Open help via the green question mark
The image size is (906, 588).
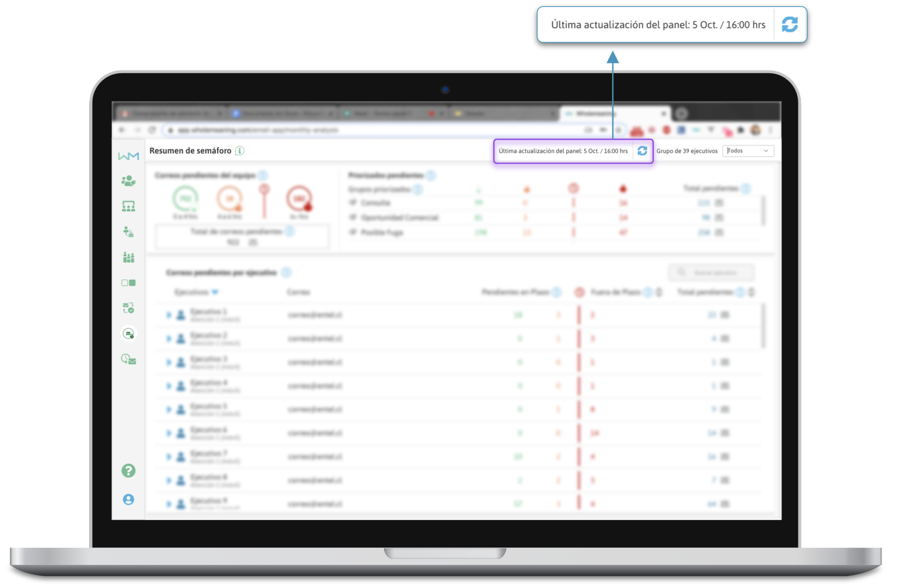tap(128, 471)
